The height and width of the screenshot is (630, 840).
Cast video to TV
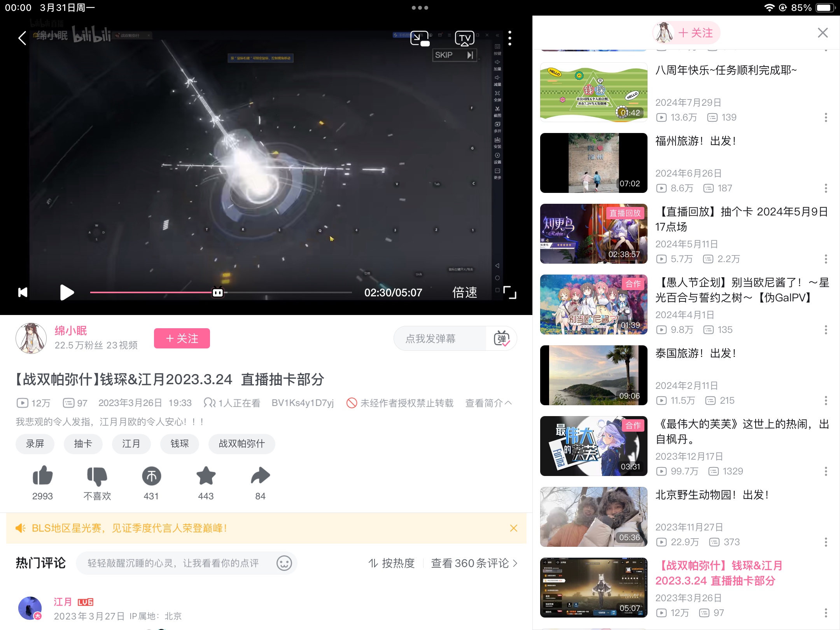465,38
